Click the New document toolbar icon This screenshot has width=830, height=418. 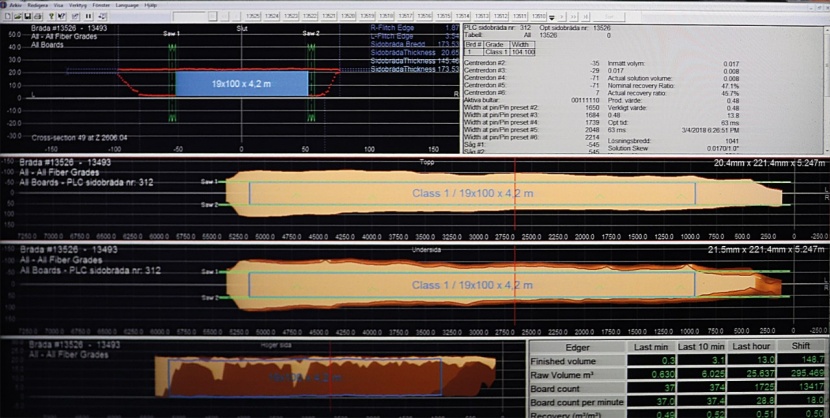click(7, 16)
